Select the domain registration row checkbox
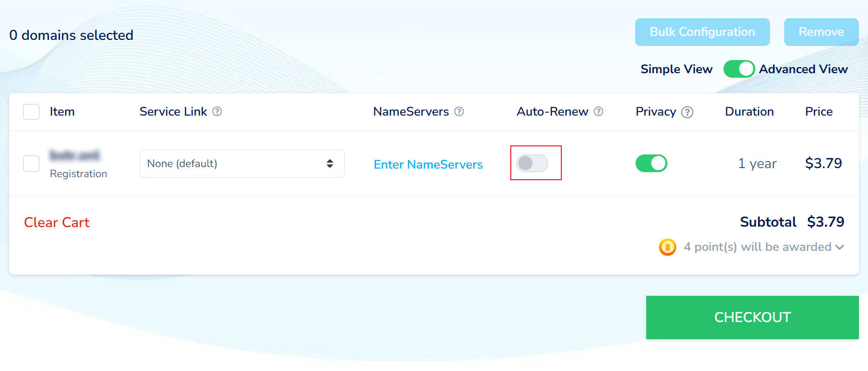Screen dimensions: 868x371 pos(31,164)
